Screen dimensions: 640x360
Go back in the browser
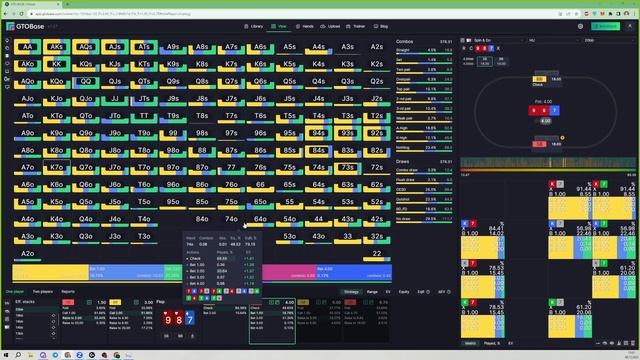[6, 14]
